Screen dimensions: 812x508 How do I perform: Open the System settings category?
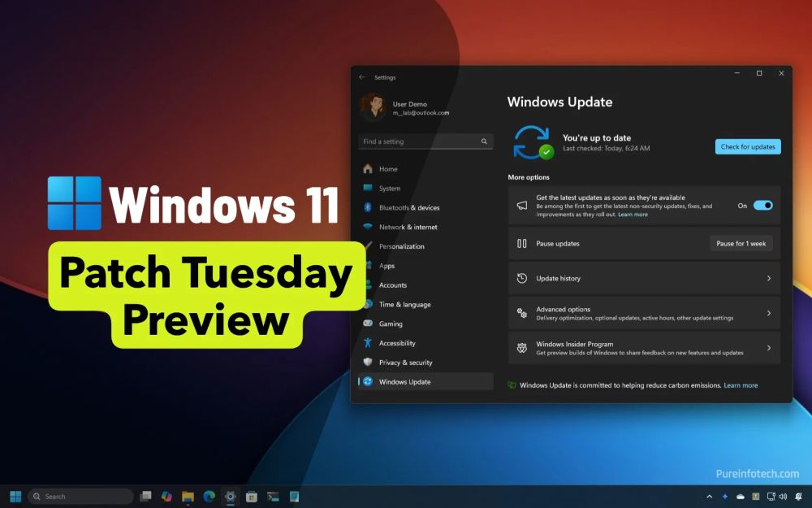tap(425, 189)
